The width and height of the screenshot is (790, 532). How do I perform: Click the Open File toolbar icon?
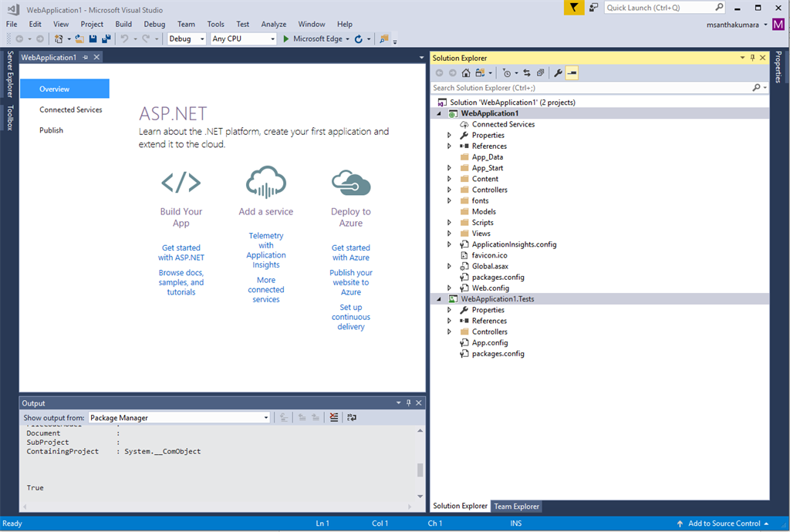click(x=79, y=39)
